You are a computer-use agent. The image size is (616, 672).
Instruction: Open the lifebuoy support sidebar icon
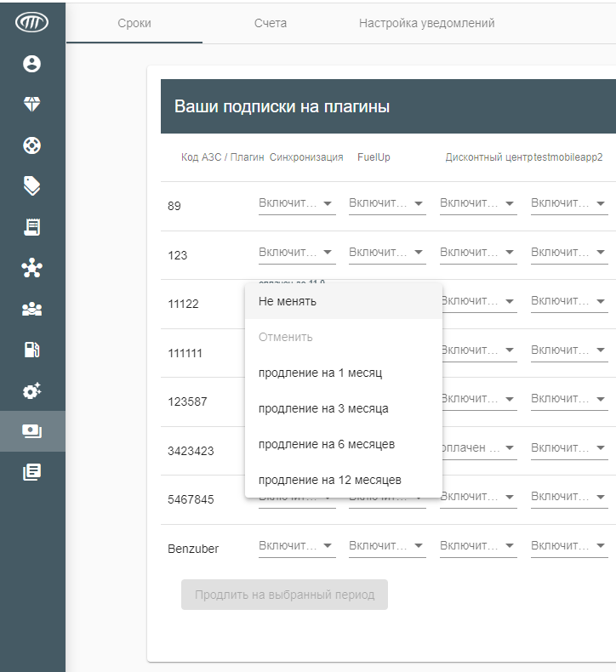[31, 145]
